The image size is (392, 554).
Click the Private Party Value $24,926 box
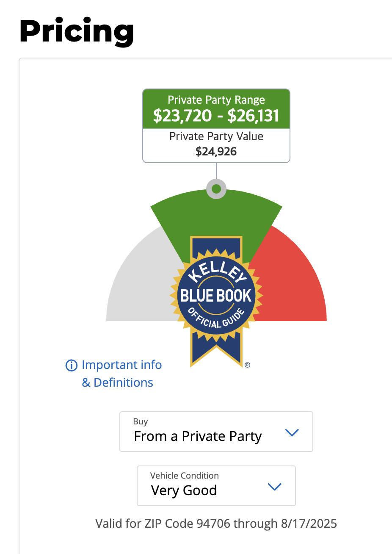click(216, 145)
